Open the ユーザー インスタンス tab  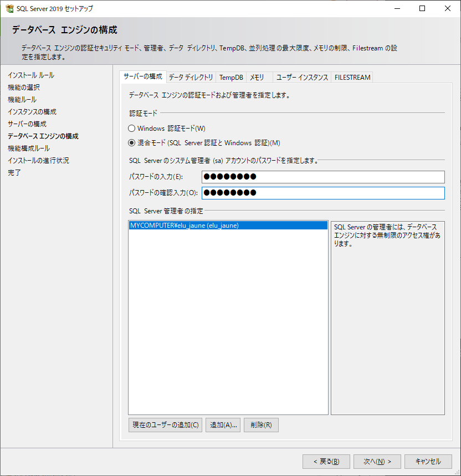coord(303,78)
